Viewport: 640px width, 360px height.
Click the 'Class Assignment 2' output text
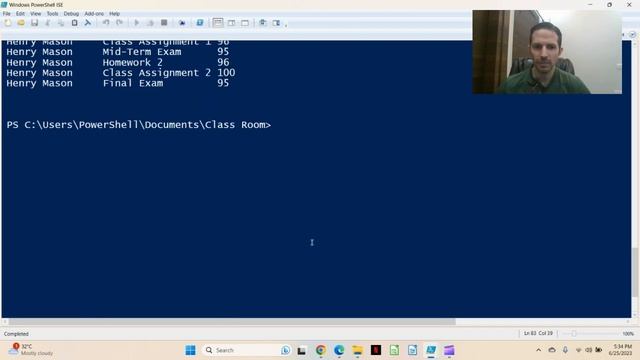pyautogui.click(x=157, y=73)
